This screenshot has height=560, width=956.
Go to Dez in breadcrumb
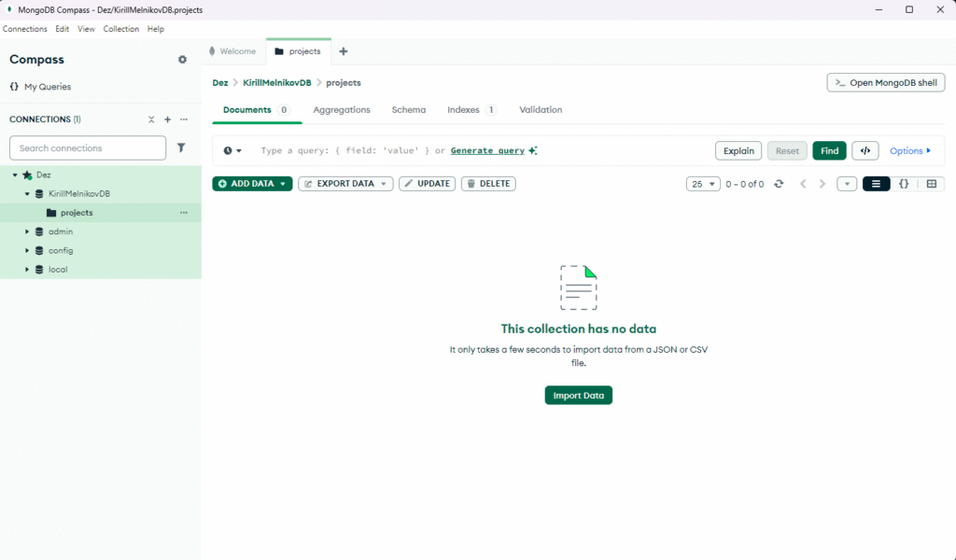[x=220, y=83]
